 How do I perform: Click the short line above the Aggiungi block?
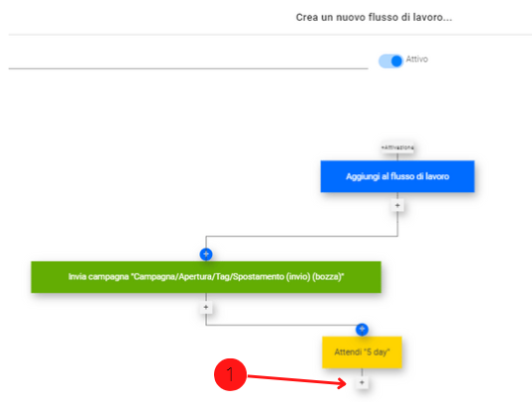[x=397, y=156]
